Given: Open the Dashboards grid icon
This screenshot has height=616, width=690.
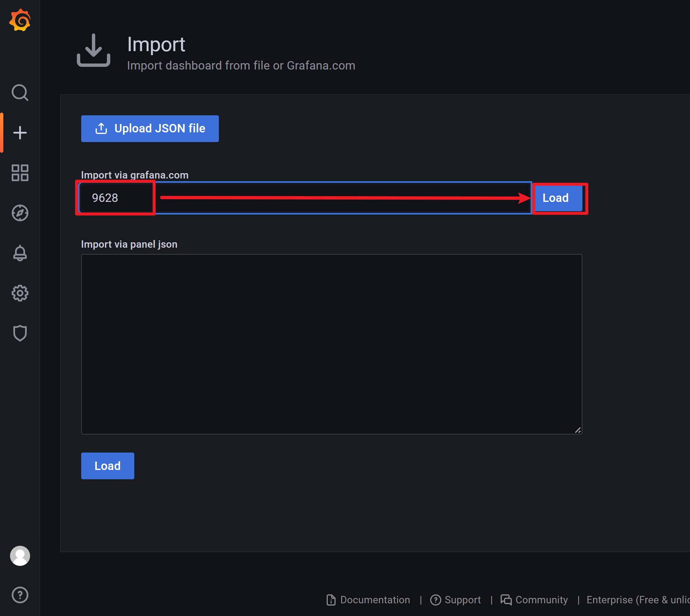Looking at the screenshot, I should coord(20,173).
